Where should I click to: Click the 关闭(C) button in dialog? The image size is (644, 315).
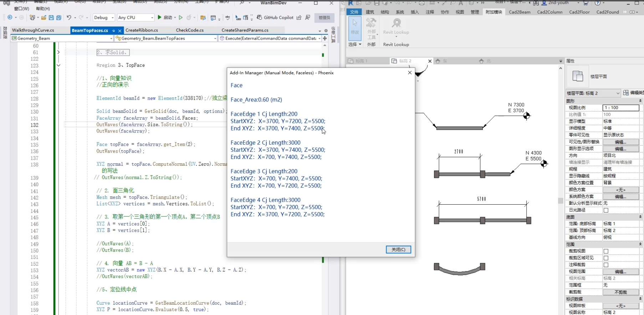[398, 250]
